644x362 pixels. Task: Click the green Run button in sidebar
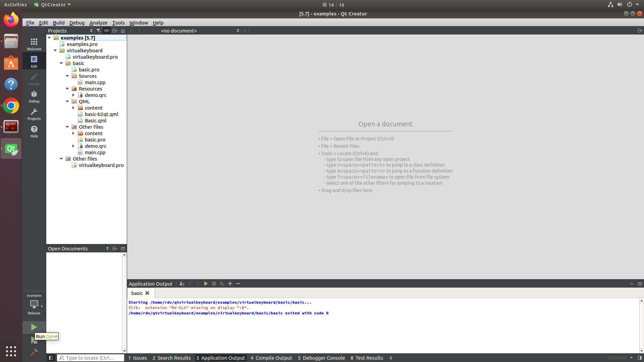(34, 327)
